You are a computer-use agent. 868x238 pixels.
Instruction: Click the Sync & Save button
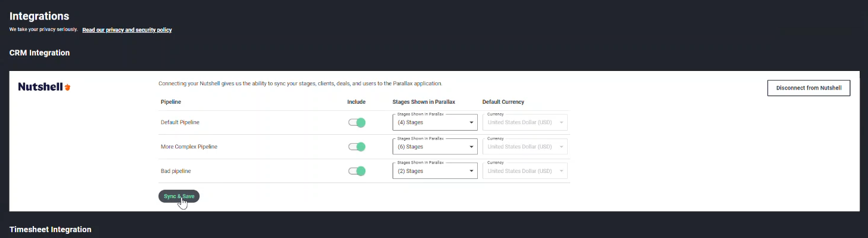[179, 196]
